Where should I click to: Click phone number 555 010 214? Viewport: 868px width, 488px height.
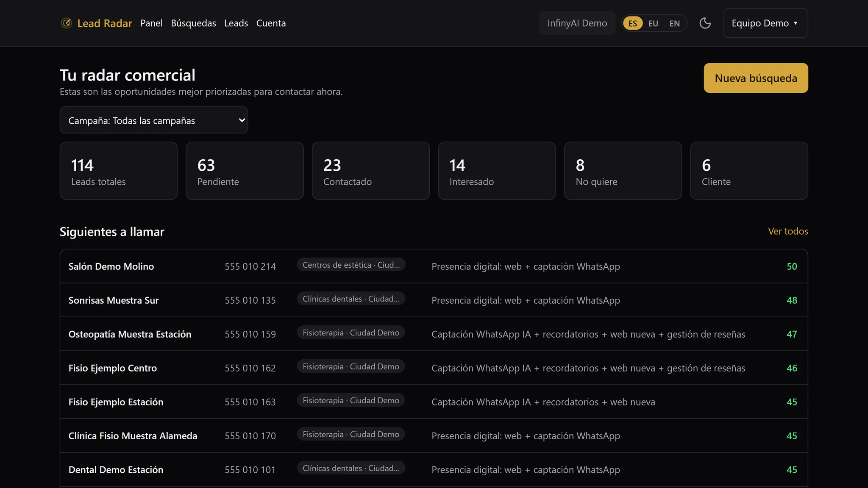tap(250, 266)
